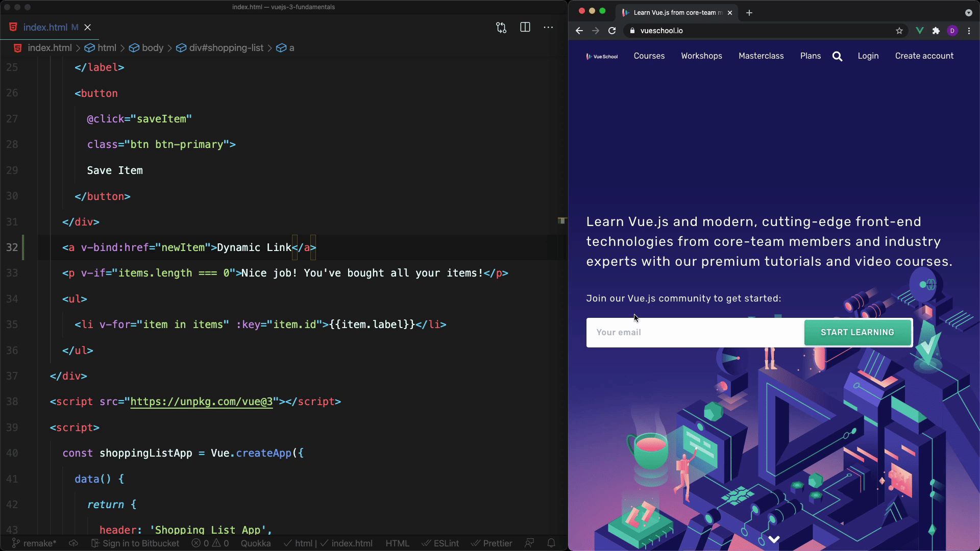Close the Vue School browser tab
Image resolution: width=980 pixels, height=551 pixels.
(730, 13)
